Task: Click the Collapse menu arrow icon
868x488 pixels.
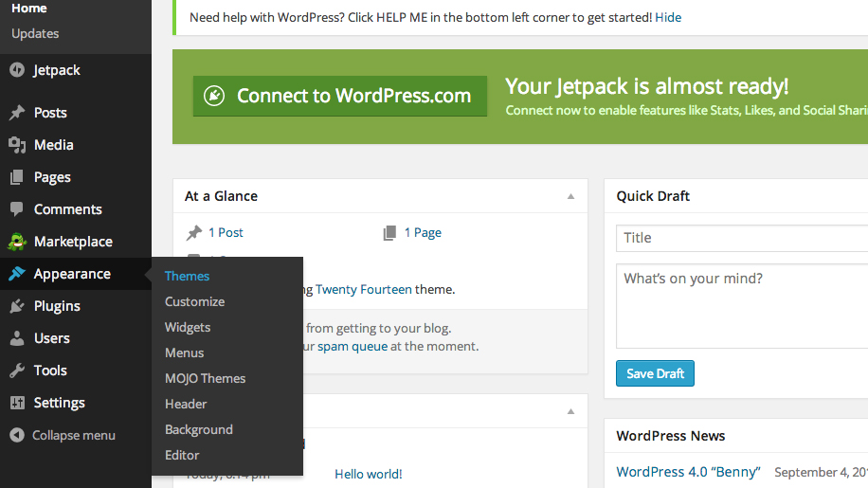Action: [17, 435]
